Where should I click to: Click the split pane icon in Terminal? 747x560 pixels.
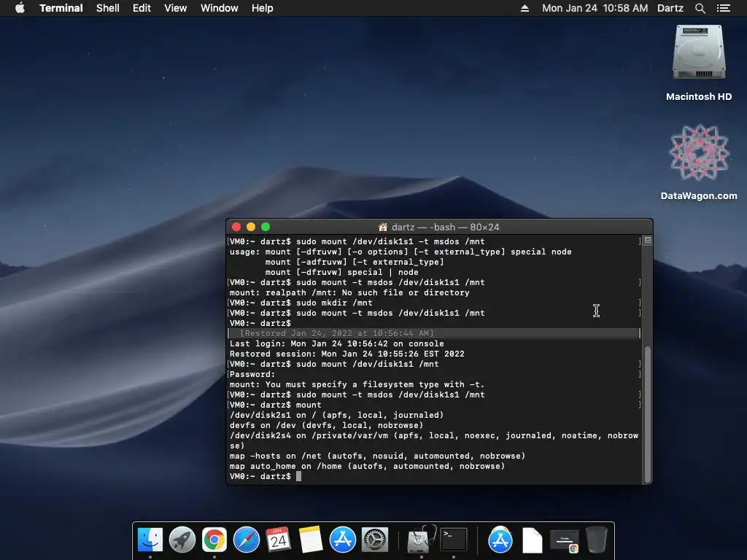click(x=648, y=241)
